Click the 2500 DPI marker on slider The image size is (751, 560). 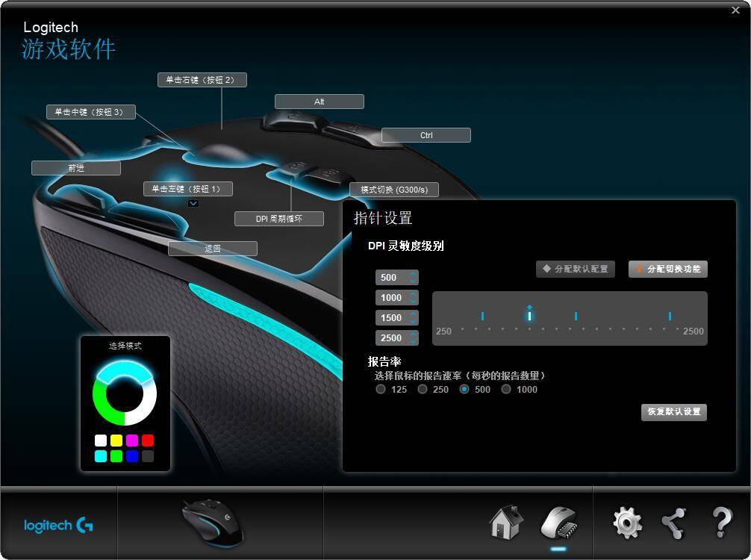point(670,316)
